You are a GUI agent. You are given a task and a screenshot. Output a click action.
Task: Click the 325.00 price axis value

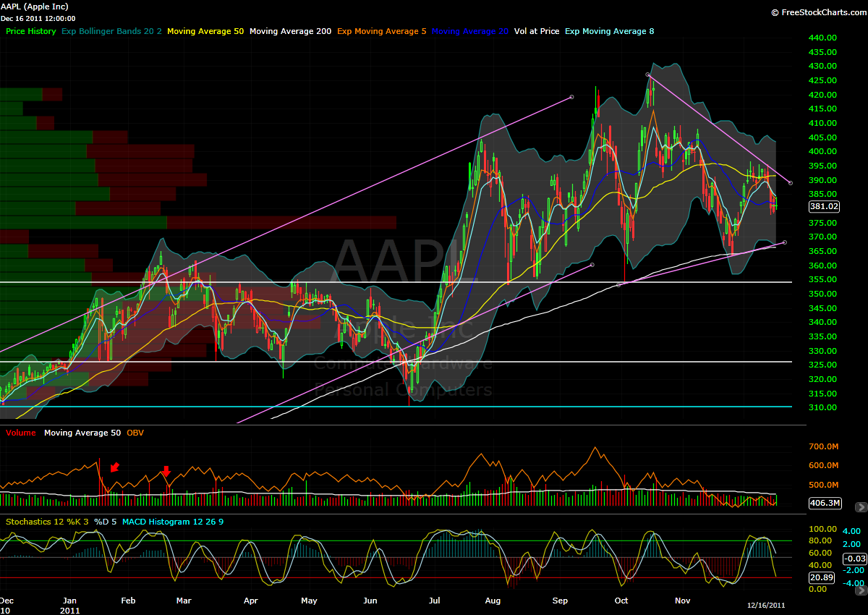coord(824,365)
